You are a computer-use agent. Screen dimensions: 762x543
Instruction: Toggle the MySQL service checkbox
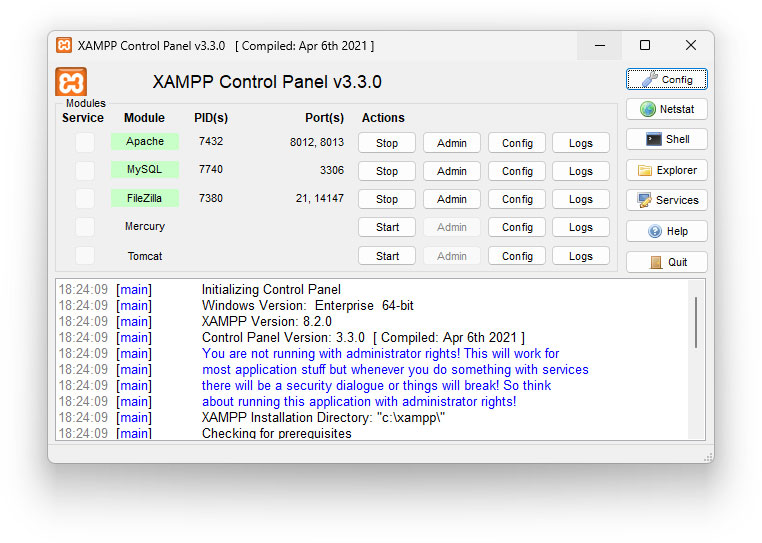[x=85, y=170]
